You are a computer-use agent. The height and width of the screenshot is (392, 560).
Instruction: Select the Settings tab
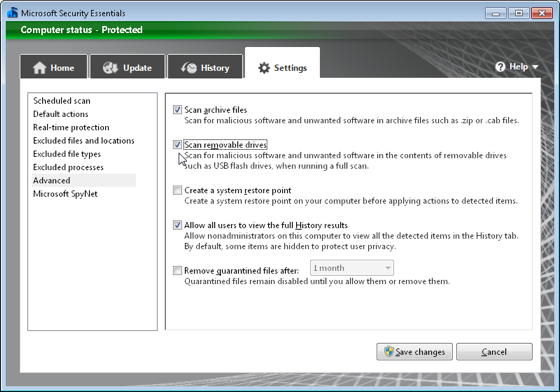click(282, 64)
